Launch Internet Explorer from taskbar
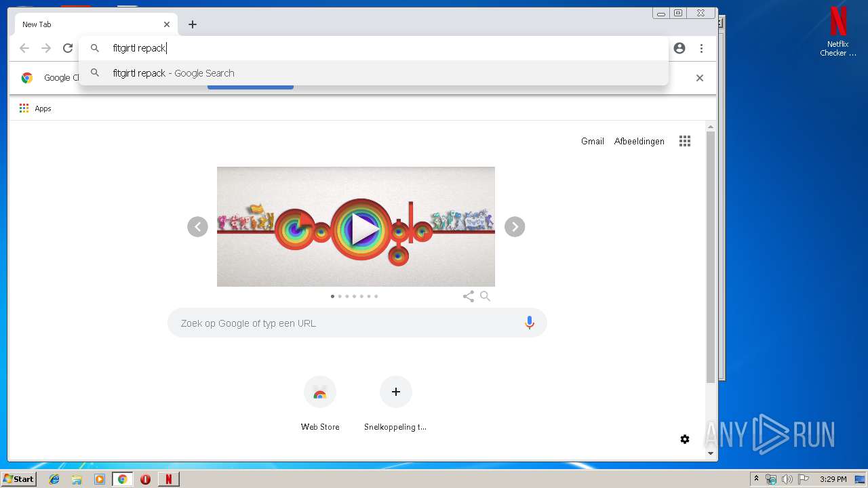 [54, 479]
